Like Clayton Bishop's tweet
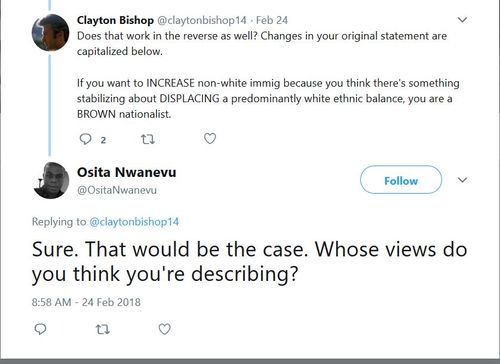The height and width of the screenshot is (364, 500). 210,138
